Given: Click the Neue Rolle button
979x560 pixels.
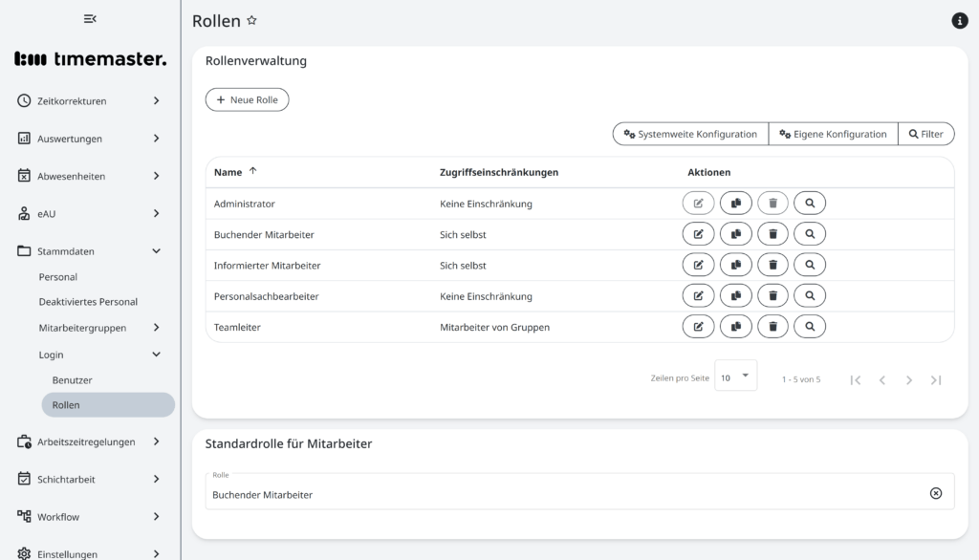Looking at the screenshot, I should pos(247,100).
